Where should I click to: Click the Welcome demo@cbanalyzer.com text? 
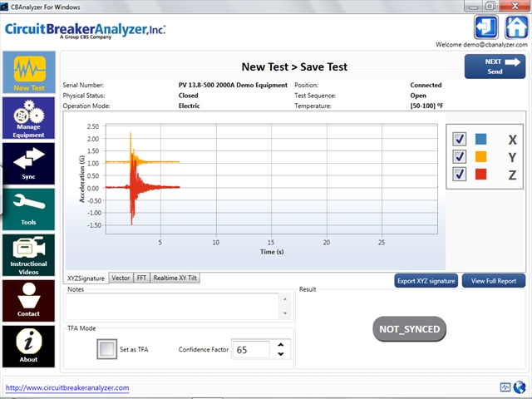[481, 45]
